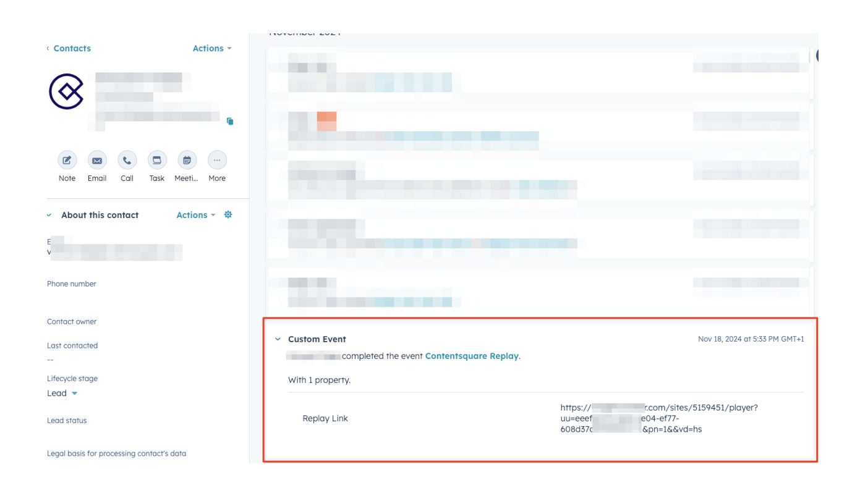Open settings gear for About this contact
Image resolution: width=868 pixels, height=488 pixels.
228,214
